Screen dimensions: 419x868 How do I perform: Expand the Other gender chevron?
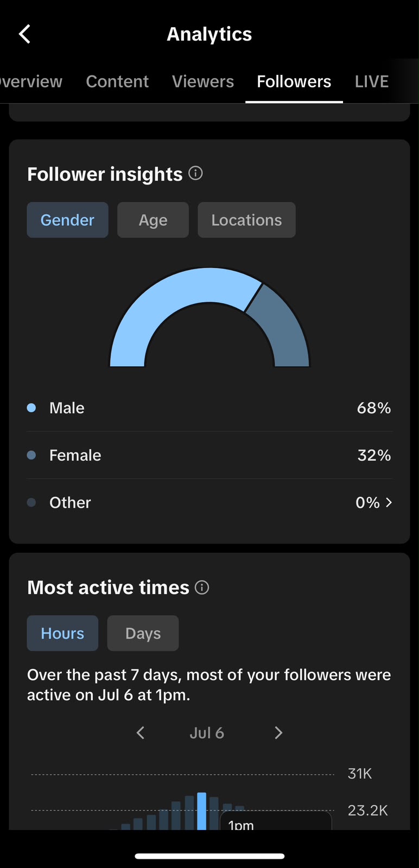(389, 503)
